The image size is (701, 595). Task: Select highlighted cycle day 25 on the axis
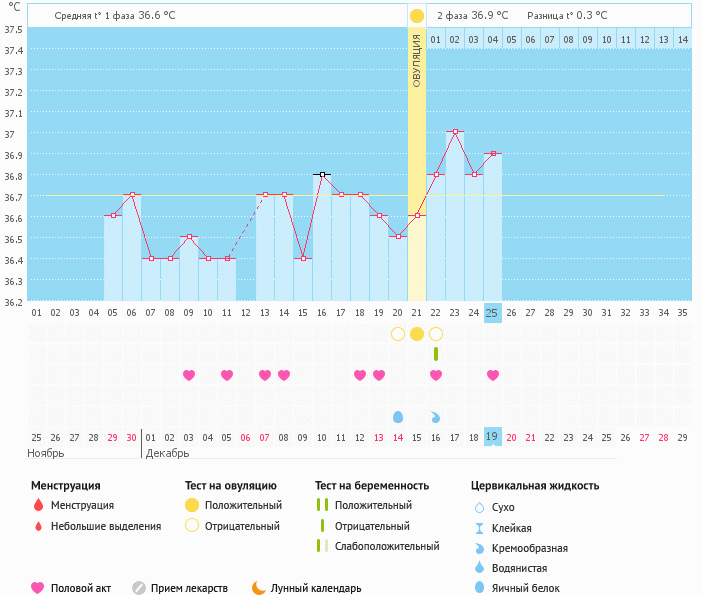point(492,313)
